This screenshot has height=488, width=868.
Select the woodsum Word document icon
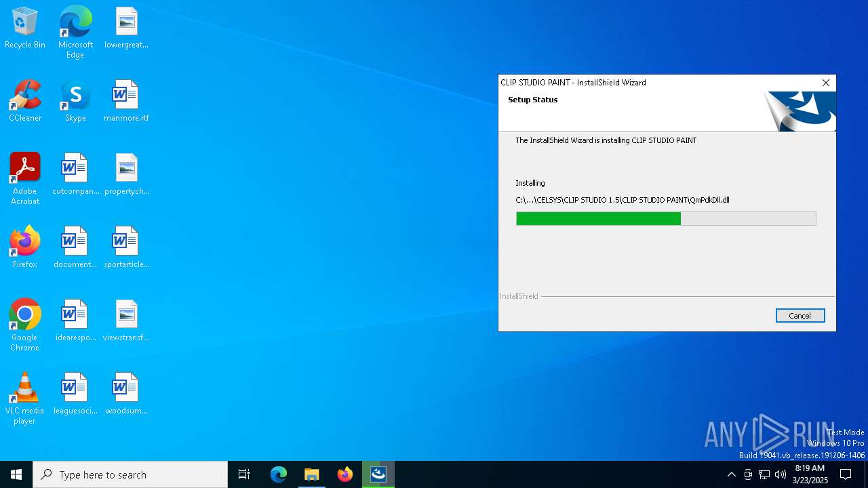[x=126, y=394]
